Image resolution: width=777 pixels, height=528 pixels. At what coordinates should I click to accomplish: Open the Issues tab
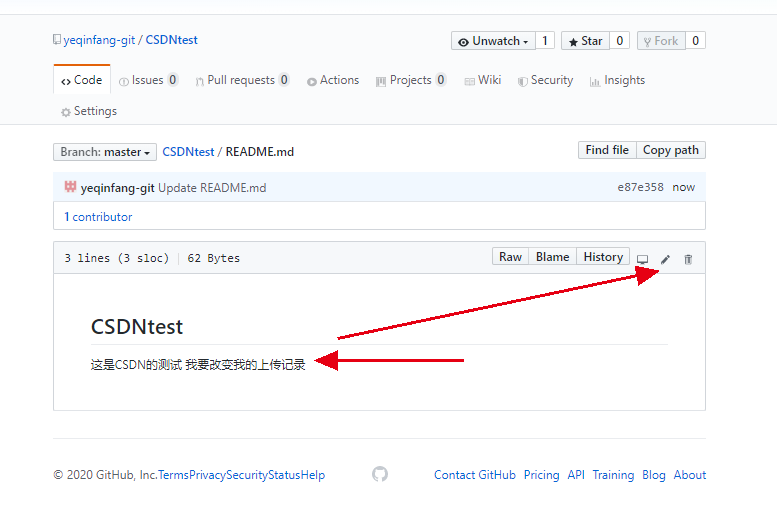click(148, 80)
